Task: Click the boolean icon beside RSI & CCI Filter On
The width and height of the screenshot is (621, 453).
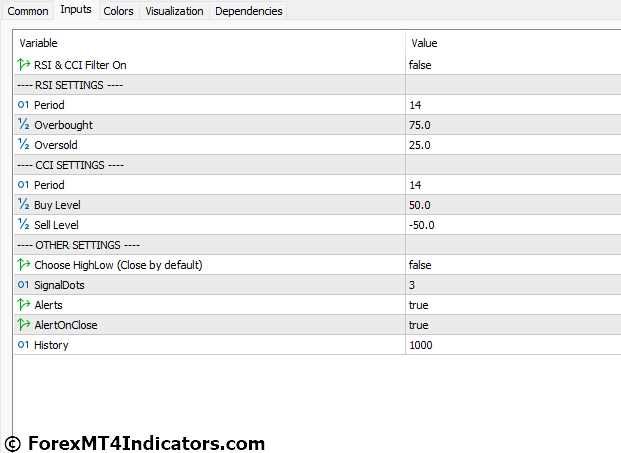Action: click(x=23, y=65)
